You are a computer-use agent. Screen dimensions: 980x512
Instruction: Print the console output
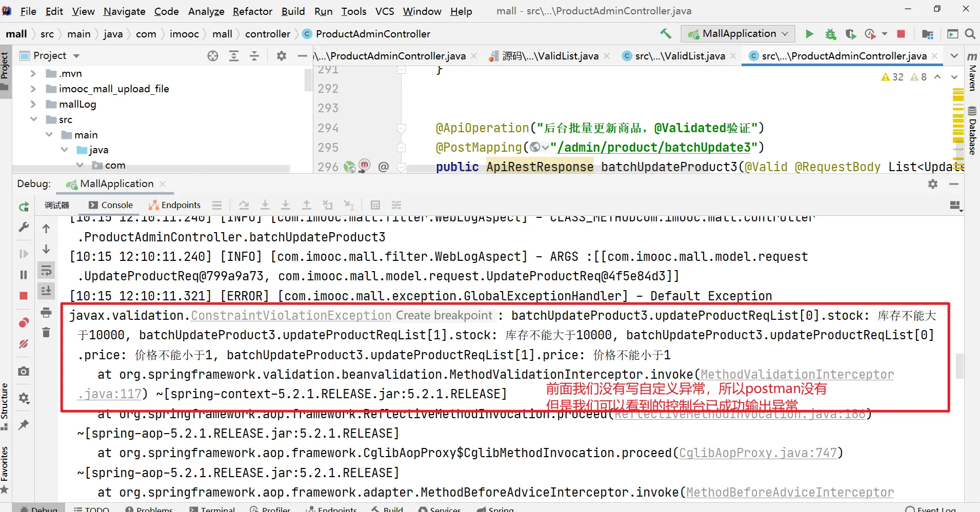[x=46, y=312]
